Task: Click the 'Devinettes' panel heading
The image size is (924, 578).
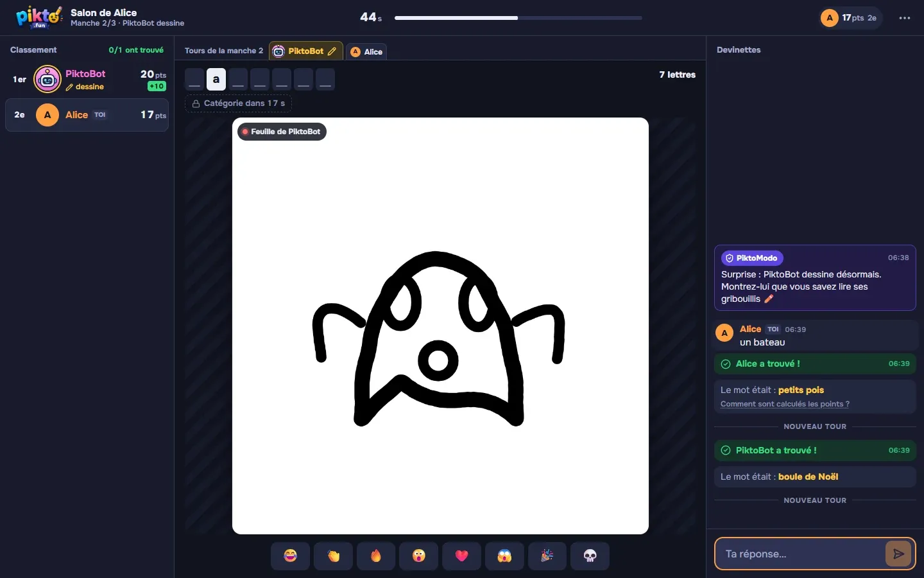Action: click(x=739, y=50)
